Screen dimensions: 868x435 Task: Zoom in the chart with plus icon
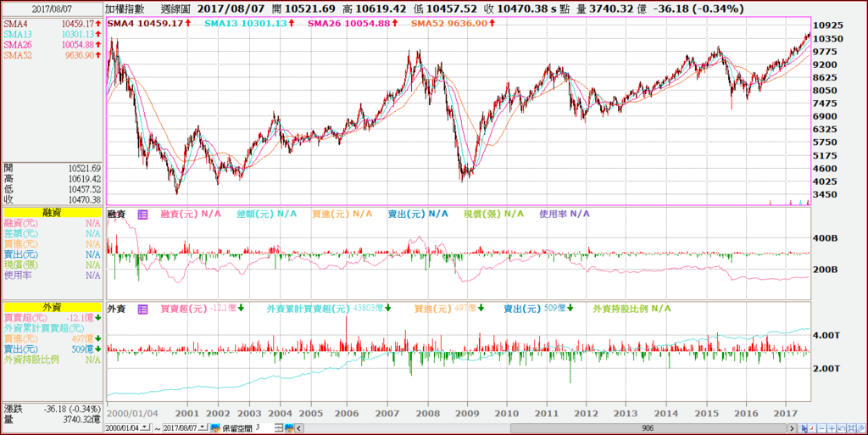[832, 428]
